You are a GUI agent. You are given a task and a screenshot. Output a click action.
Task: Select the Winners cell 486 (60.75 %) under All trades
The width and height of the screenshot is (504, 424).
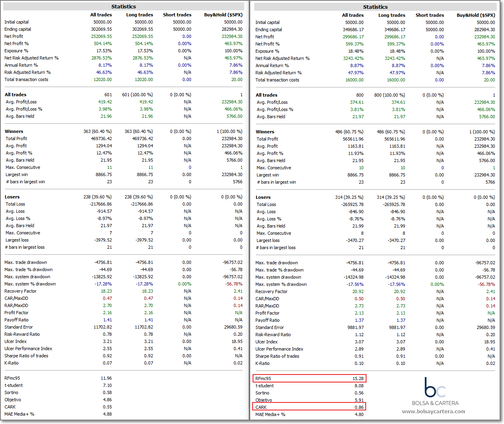coord(350,132)
